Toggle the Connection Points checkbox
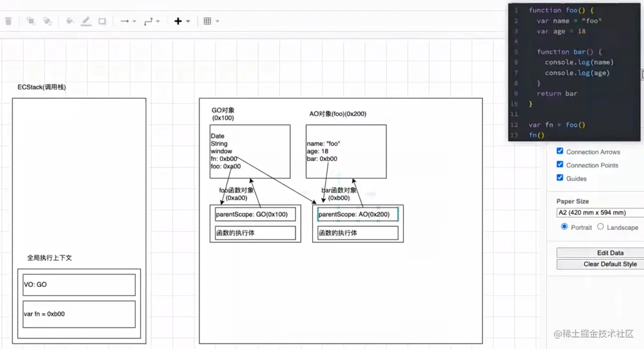Screen dimensions: 644x349 click(x=560, y=165)
